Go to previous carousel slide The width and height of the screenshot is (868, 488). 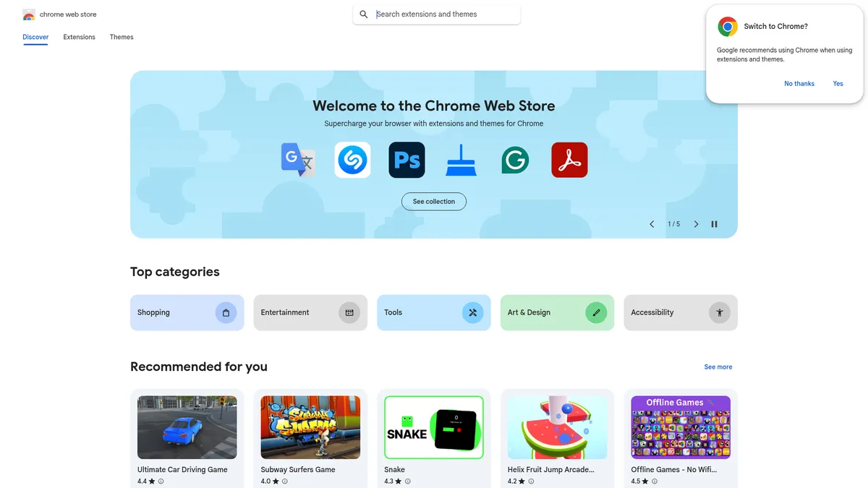[x=652, y=224]
